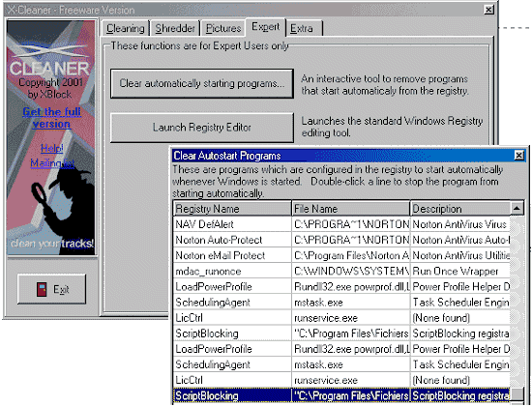
Task: Click the red door icon on Exit
Action: [42, 290]
